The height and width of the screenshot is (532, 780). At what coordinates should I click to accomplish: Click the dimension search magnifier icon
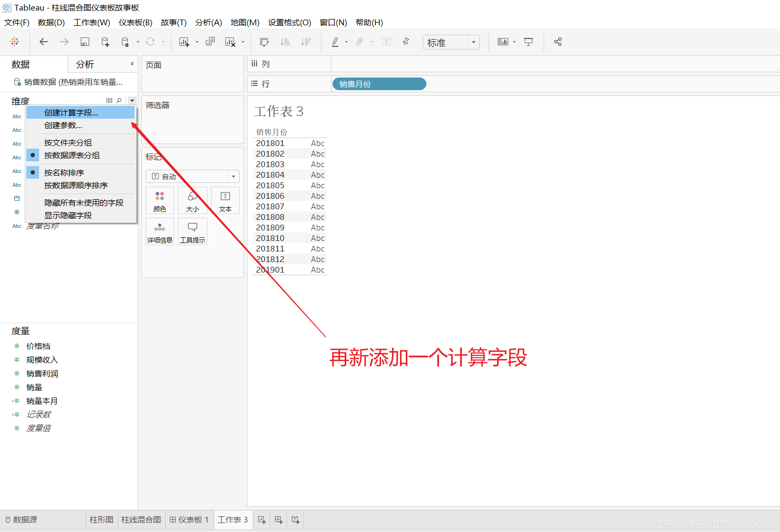[x=119, y=100]
